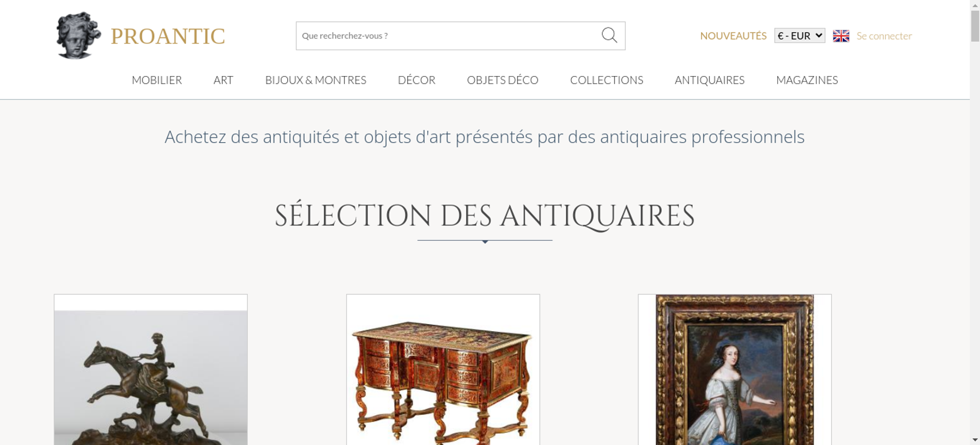The height and width of the screenshot is (445, 980).
Task: Open the MAGAZINES menu
Action: (807, 80)
